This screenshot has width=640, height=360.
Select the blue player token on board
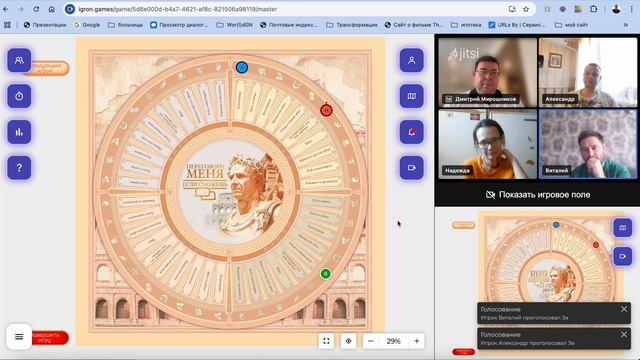(x=242, y=67)
